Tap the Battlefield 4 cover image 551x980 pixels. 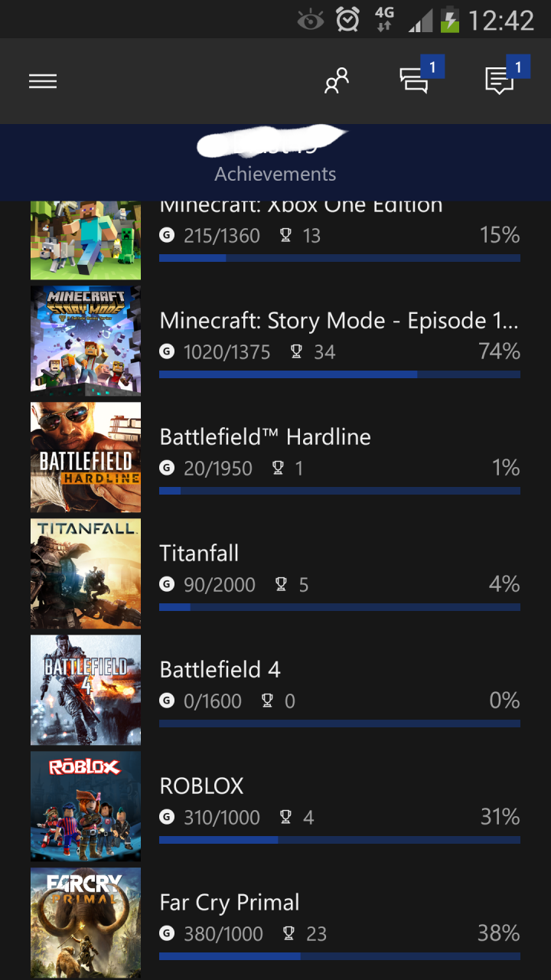(x=86, y=690)
